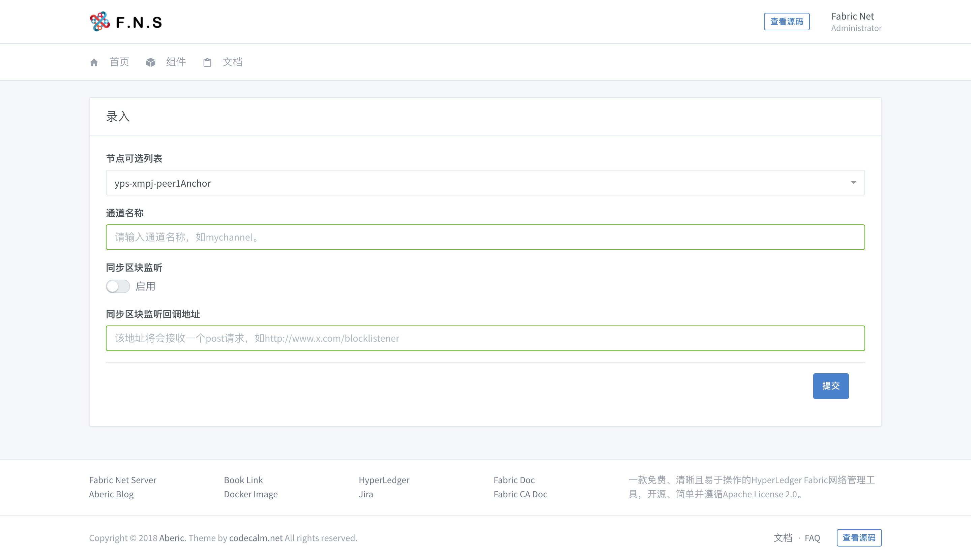Click the clipboard icon beside 文档
Viewport: 971px width, 560px height.
coord(207,62)
